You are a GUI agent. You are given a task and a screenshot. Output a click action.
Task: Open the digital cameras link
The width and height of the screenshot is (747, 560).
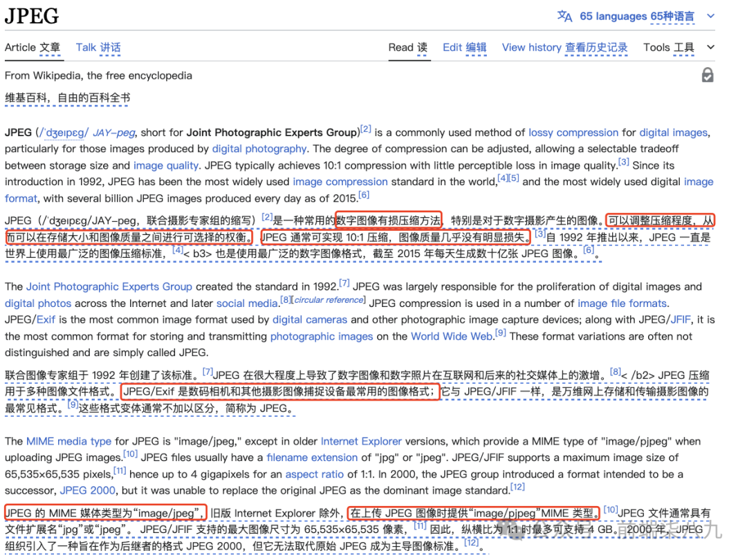point(310,319)
